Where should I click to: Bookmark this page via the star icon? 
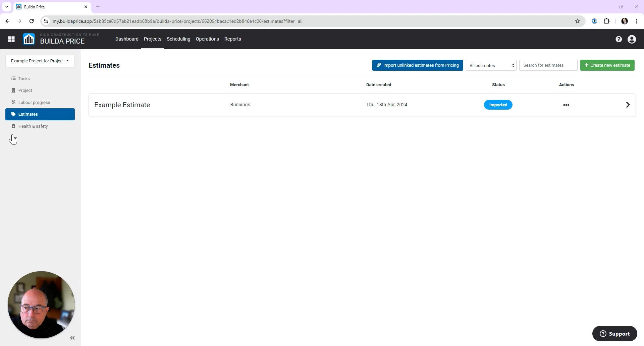tap(578, 21)
